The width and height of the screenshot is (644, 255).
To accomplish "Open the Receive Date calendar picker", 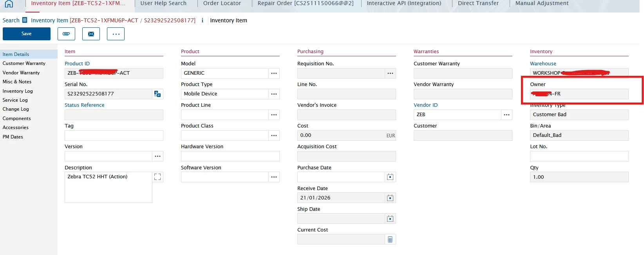I will point(390,198).
